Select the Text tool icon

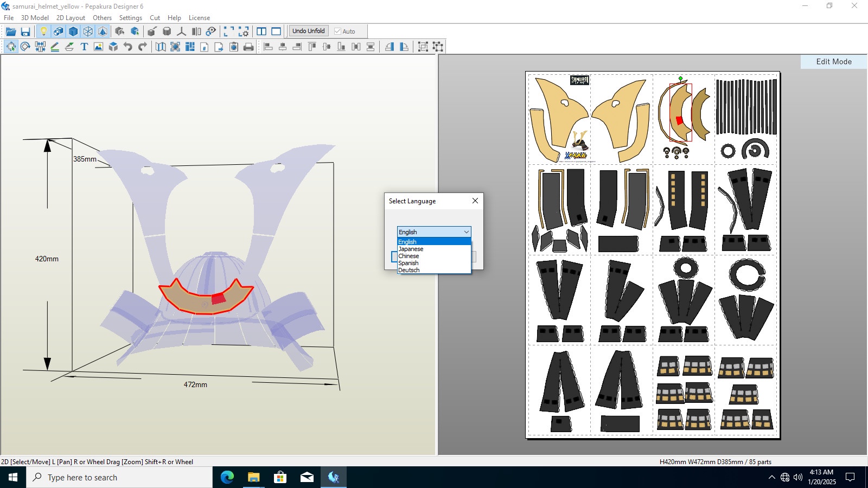tap(84, 47)
